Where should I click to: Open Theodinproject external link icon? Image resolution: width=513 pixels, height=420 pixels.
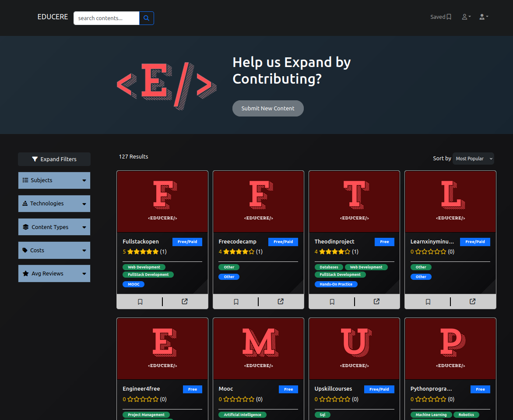[376, 301]
